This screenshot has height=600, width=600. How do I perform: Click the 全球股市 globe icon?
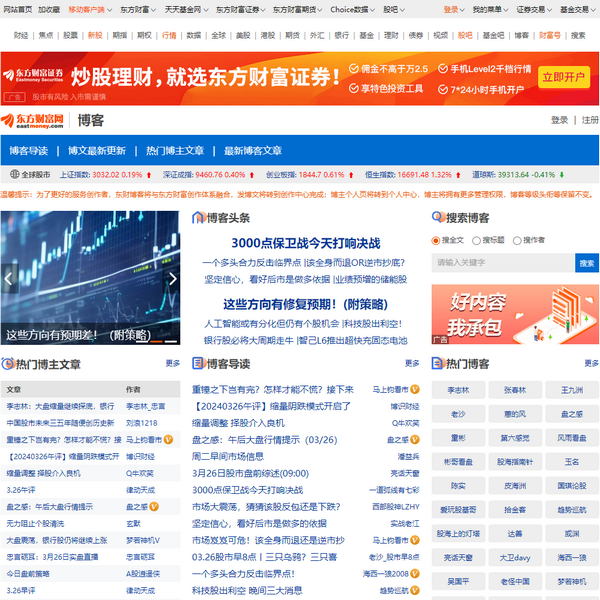(x=12, y=173)
